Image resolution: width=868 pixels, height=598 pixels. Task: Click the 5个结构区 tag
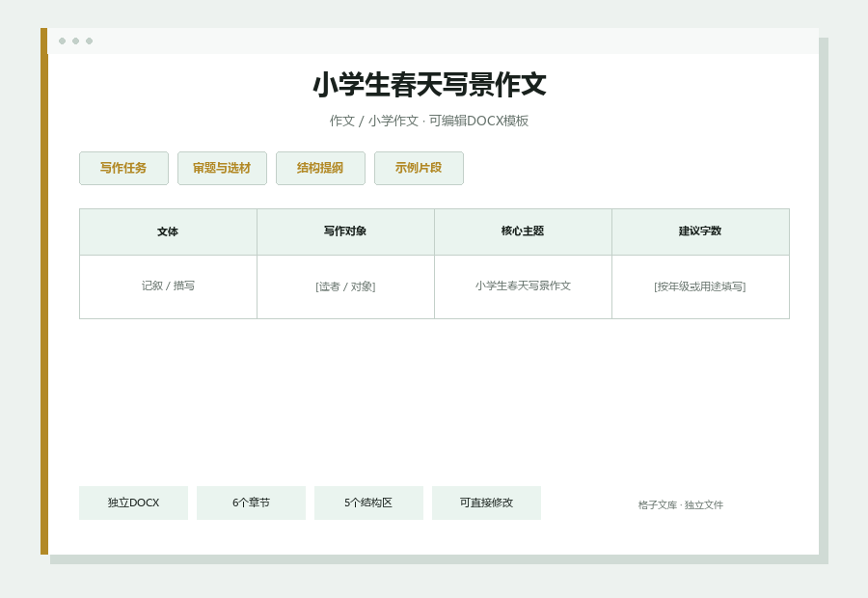point(368,503)
